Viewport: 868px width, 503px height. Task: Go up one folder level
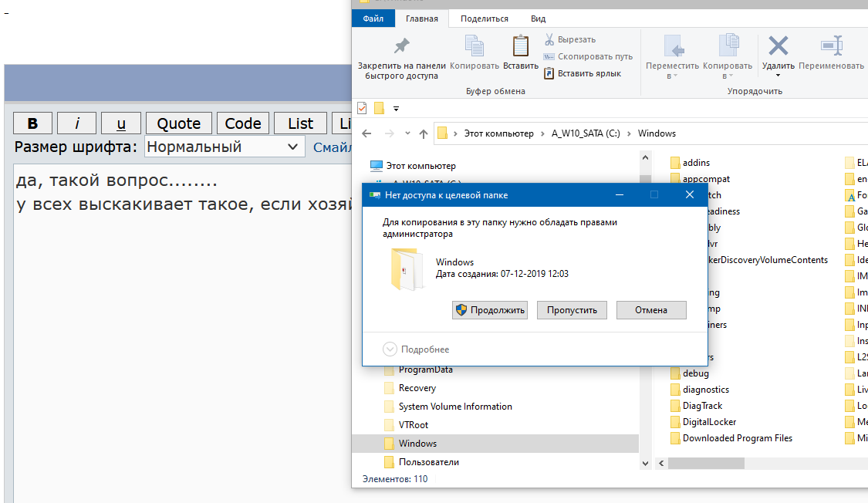point(424,133)
